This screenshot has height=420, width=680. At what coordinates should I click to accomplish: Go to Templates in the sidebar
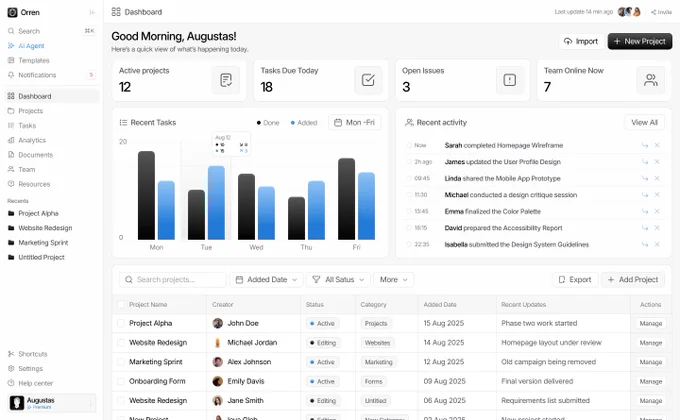[x=33, y=60]
